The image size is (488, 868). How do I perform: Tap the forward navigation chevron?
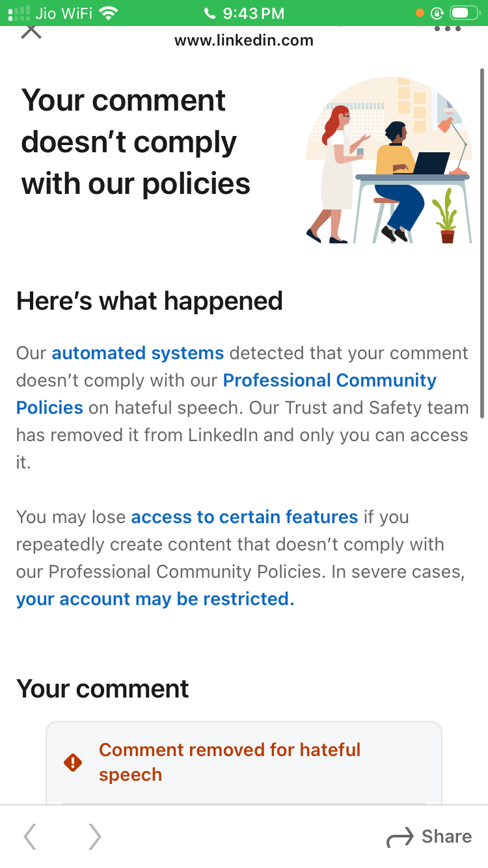click(x=95, y=837)
